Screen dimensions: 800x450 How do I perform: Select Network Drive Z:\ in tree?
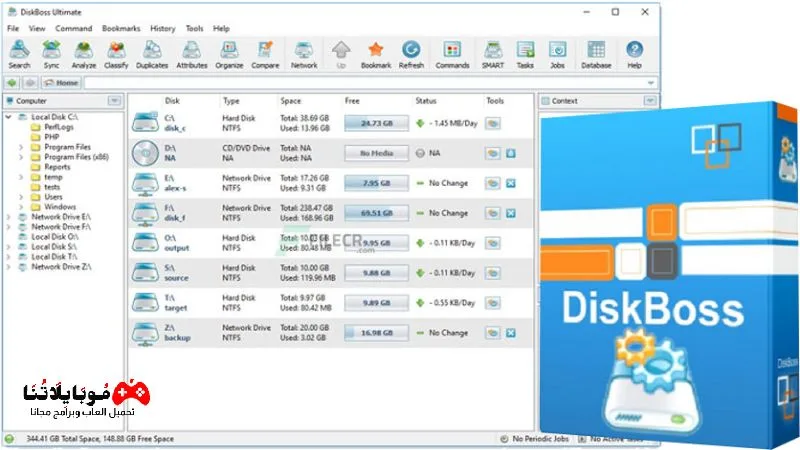pos(61,267)
